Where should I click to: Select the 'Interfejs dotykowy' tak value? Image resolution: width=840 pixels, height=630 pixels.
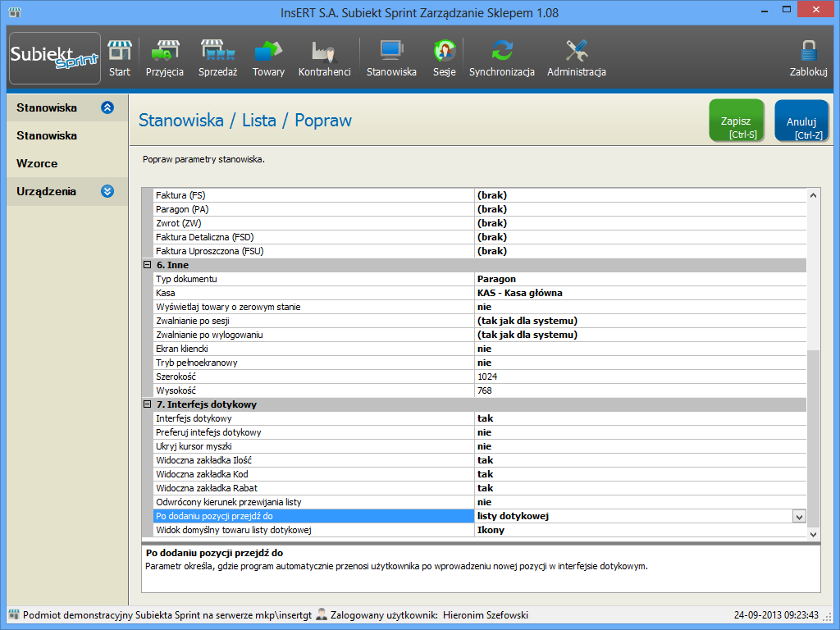(x=640, y=418)
